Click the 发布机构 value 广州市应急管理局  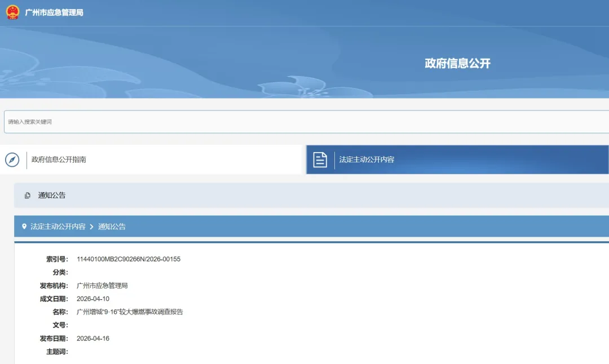click(102, 286)
